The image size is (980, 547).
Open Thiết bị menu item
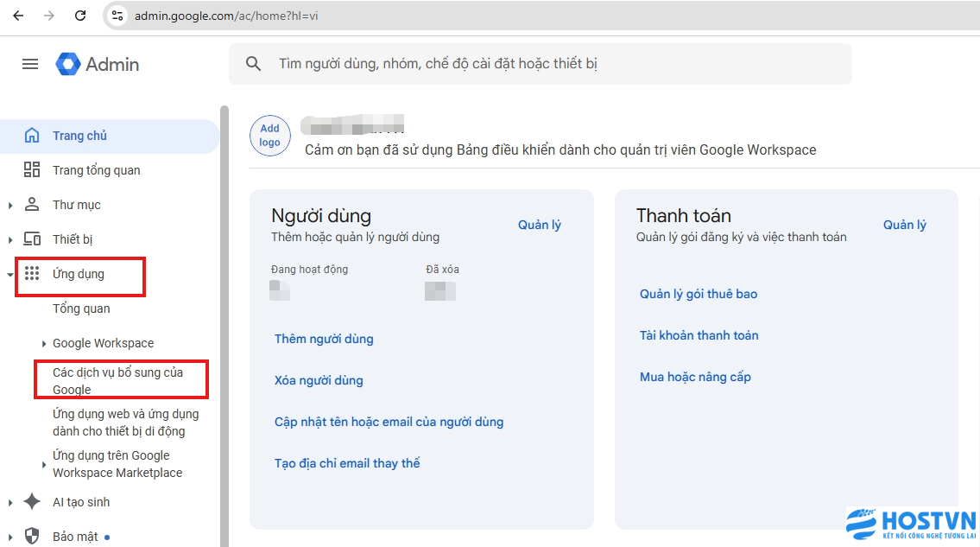point(73,239)
